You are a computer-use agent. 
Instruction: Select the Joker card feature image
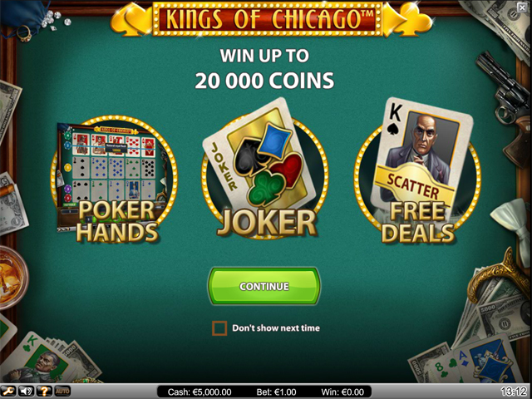pyautogui.click(x=261, y=153)
